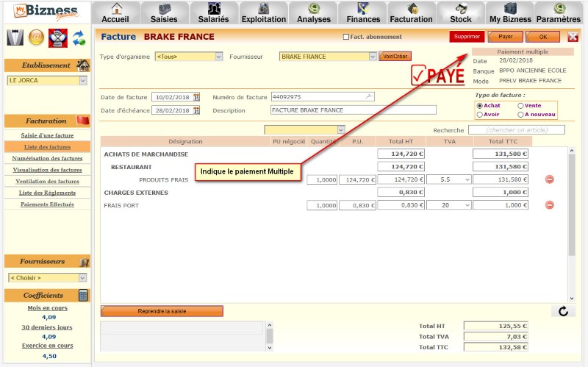Click the PRODUITS FRAIS quantity field
The image size is (588, 367).
pyautogui.click(x=322, y=179)
